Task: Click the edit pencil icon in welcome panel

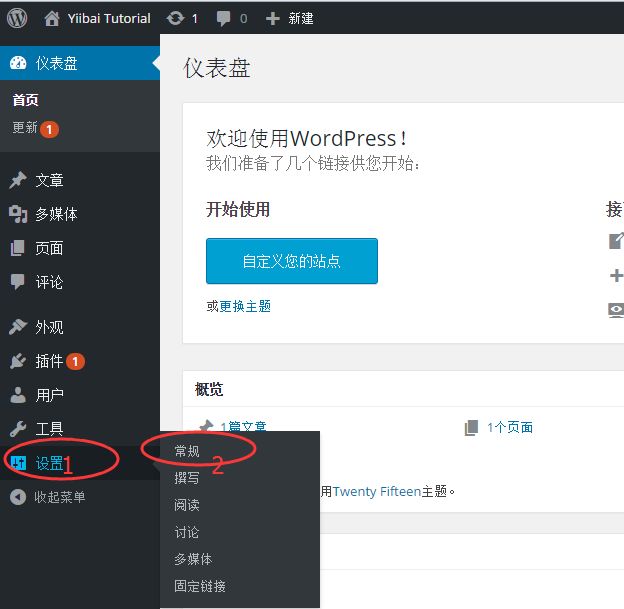Action: pos(616,241)
